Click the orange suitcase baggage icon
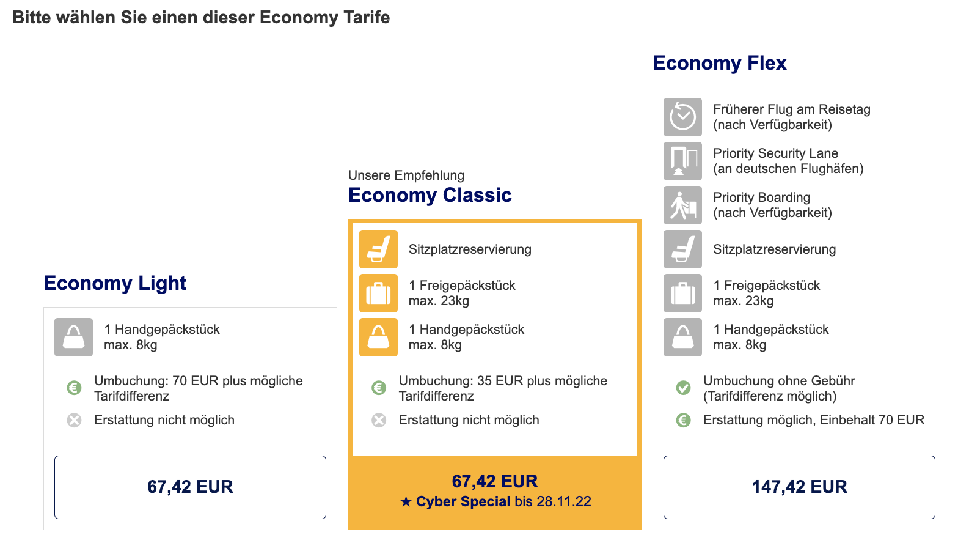This screenshot has width=980, height=543. click(x=378, y=293)
